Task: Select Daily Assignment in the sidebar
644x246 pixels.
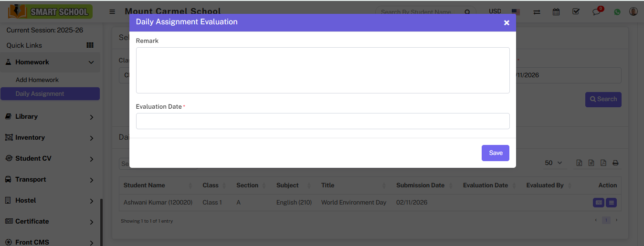Action: [40, 93]
